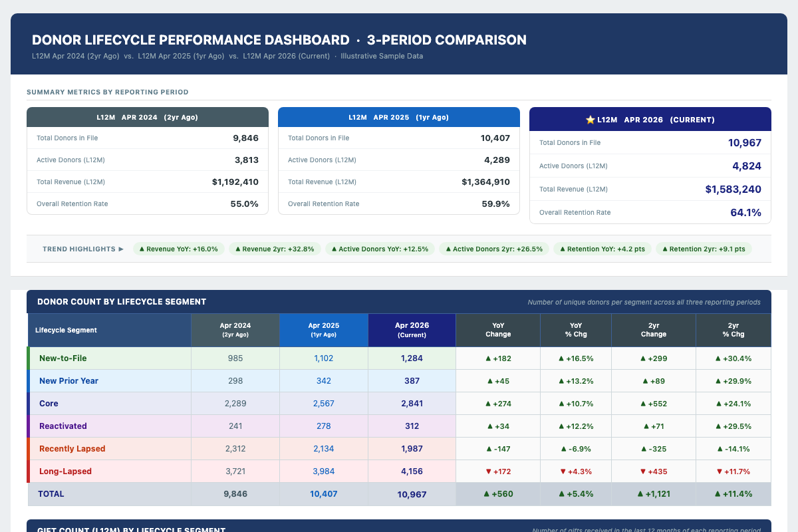Viewport: 798px width, 532px height.
Task: Click Apr 2025 Active Donors value 4,289
Action: (497, 160)
